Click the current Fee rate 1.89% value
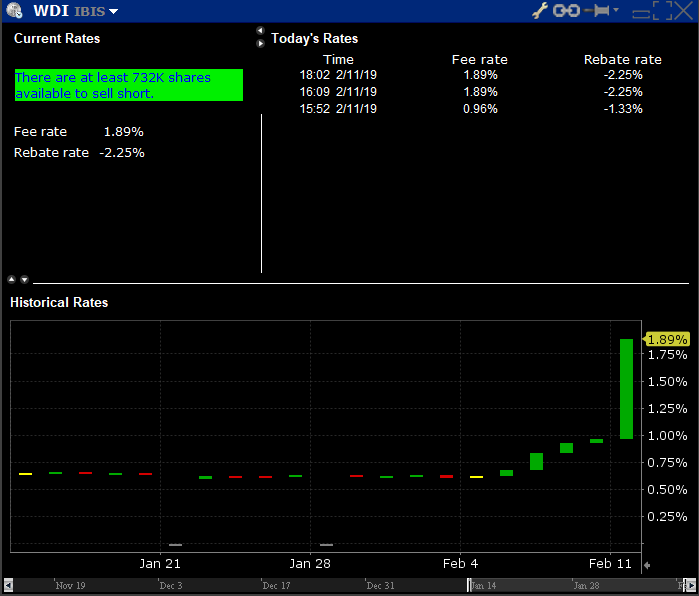The width and height of the screenshot is (699, 596). [x=123, y=132]
